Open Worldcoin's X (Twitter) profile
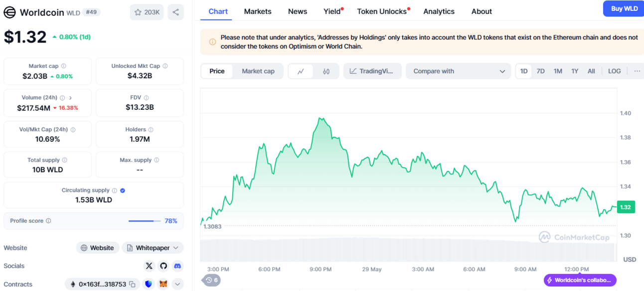 pos(149,266)
